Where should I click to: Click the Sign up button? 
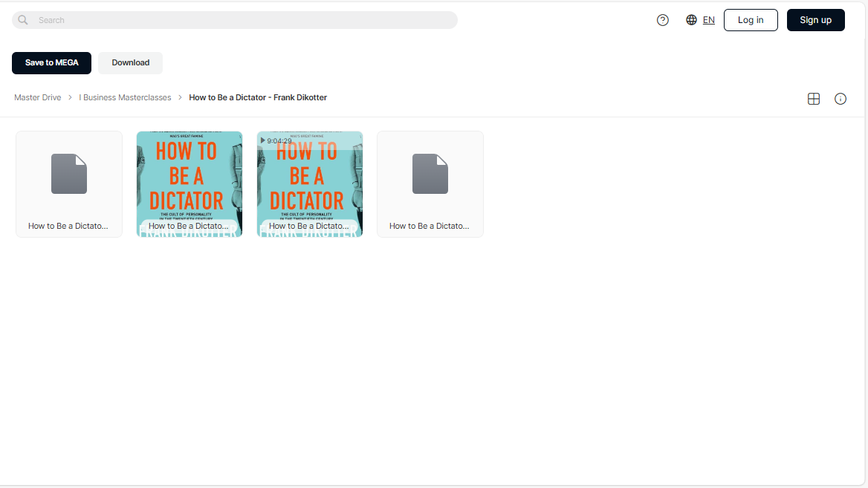pyautogui.click(x=815, y=20)
